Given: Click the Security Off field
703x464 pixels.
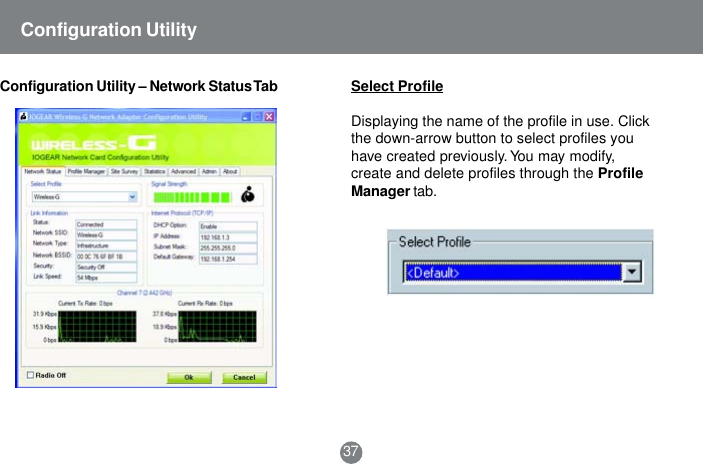Looking at the screenshot, I should (x=106, y=267).
